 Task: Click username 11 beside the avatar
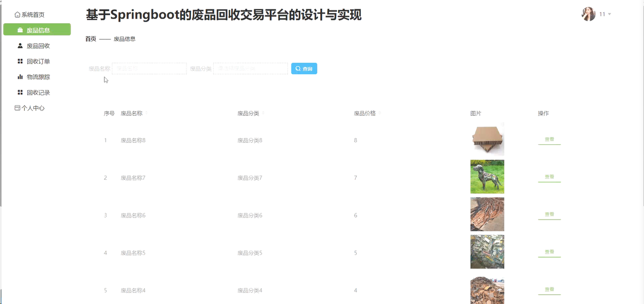(x=602, y=14)
